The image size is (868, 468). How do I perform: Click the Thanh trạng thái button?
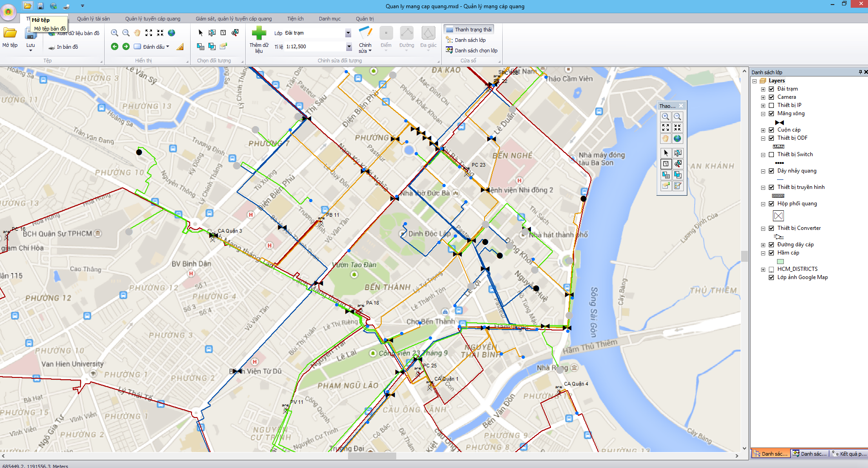[x=469, y=30]
